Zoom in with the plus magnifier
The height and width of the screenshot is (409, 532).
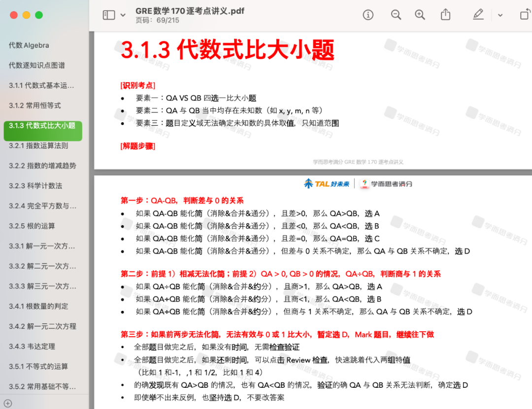click(x=420, y=15)
